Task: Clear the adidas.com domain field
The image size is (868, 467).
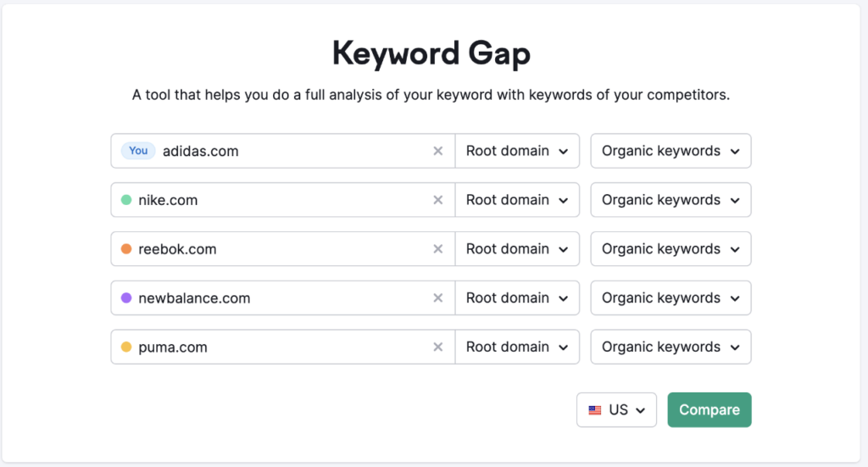Action: tap(438, 151)
